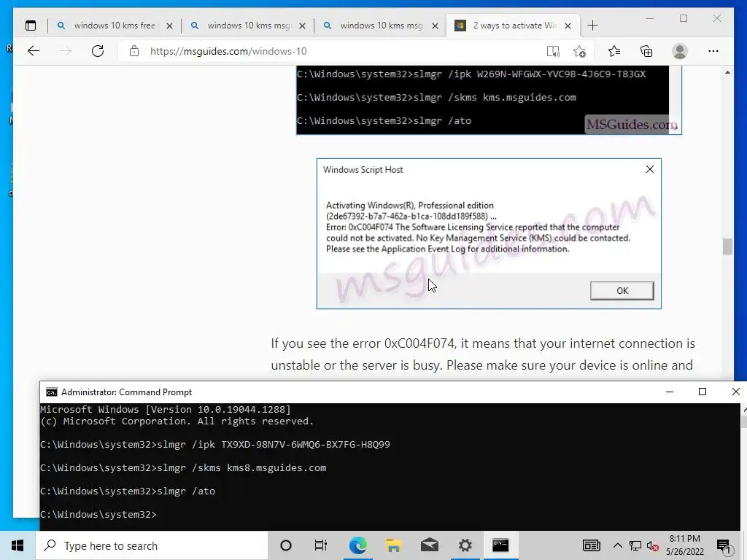Click the browser page vertical scrollbar thumb
Screen dimensions: 747x560
727,246
